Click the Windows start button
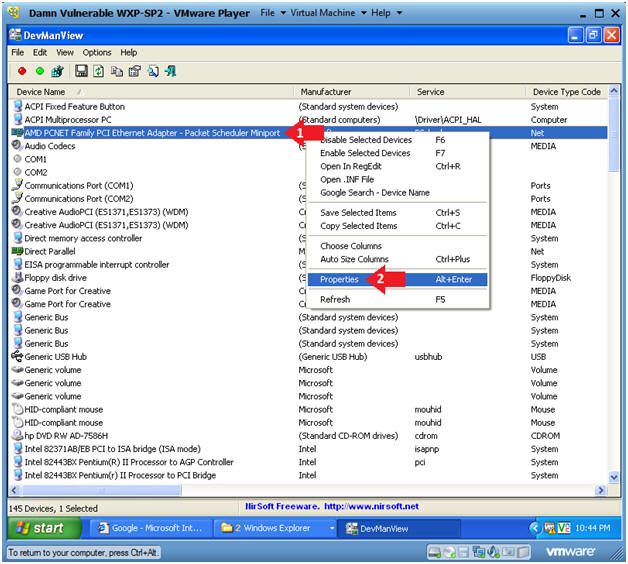628x564 pixels. coord(44,528)
